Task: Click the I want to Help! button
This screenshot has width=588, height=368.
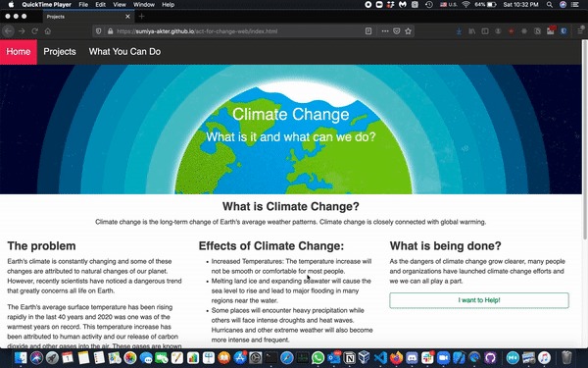Action: point(479,300)
